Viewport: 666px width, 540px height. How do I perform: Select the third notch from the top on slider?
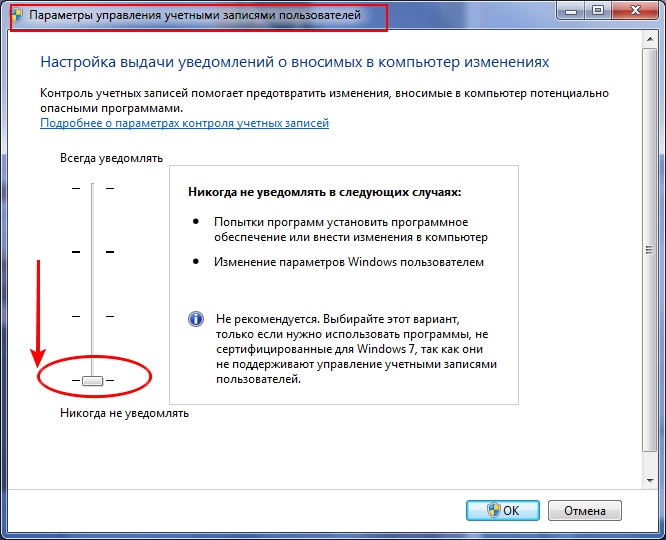(93, 316)
